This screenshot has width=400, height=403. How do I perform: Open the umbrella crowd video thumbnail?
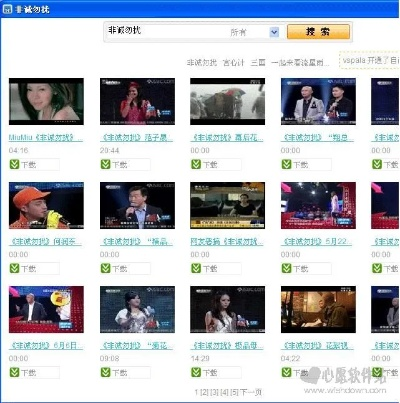point(228,102)
